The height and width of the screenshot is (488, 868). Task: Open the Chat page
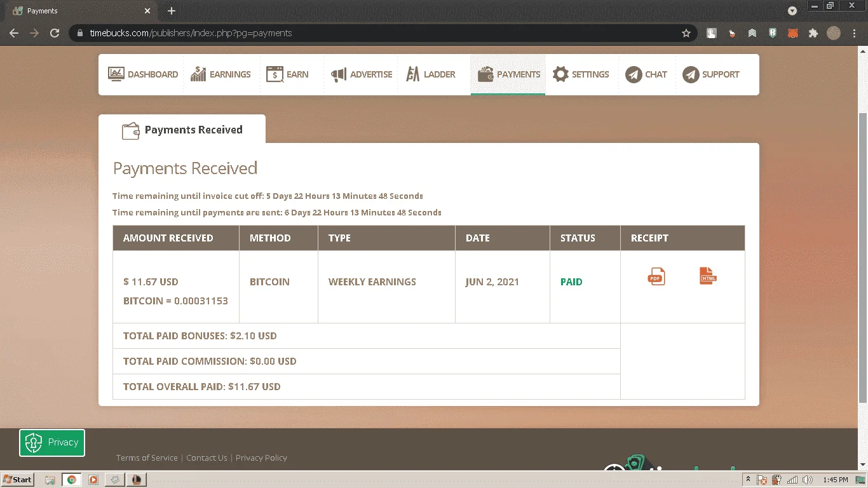pyautogui.click(x=646, y=74)
